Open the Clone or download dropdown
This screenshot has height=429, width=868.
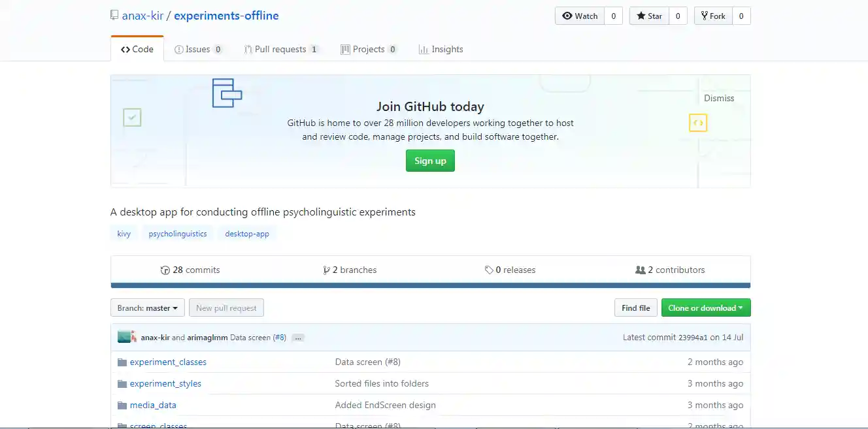[x=706, y=308]
